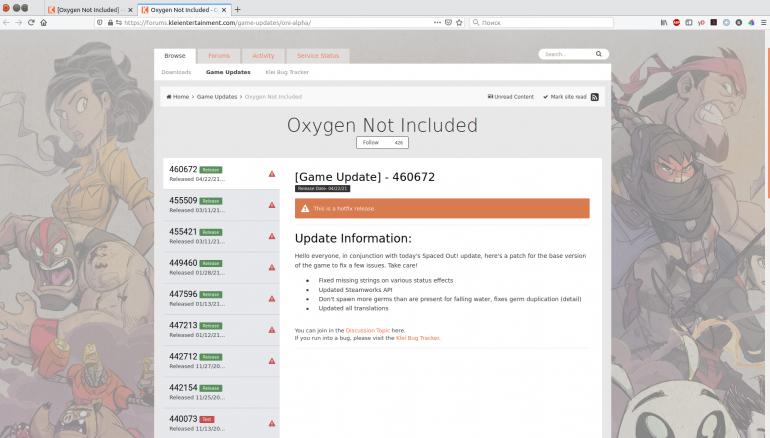Viewport: 770px width, 438px height.
Task: Save page to Pocket icon
Action: (x=448, y=23)
